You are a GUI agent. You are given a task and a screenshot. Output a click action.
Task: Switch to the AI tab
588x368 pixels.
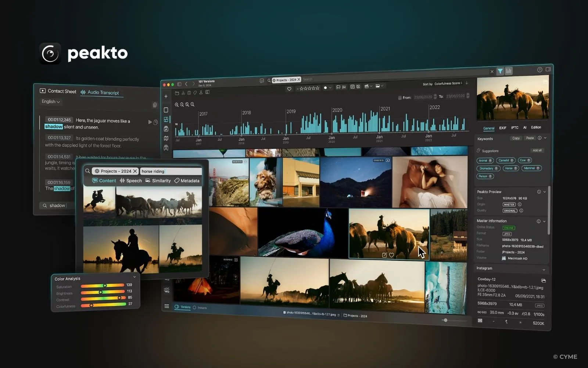pos(524,127)
